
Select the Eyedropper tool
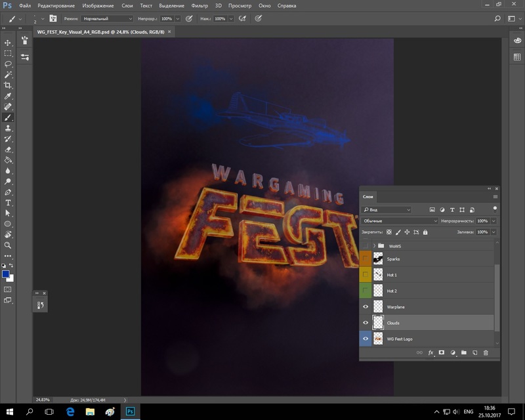coord(8,96)
